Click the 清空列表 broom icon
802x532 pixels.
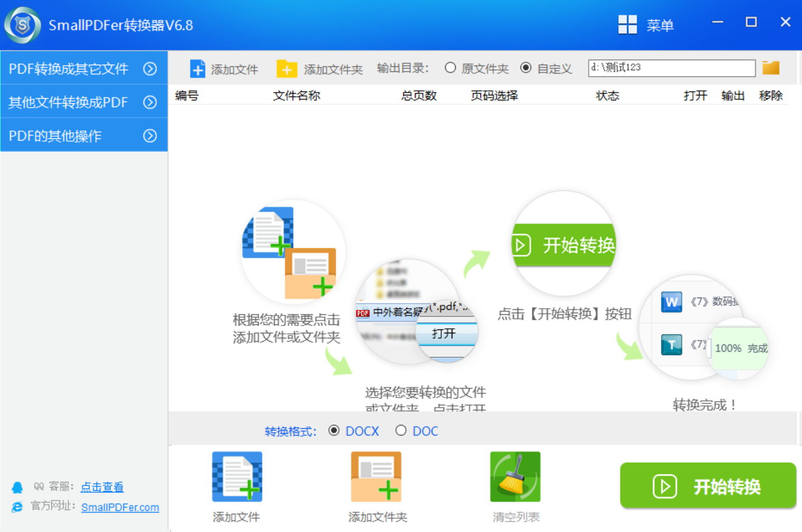coord(515,477)
